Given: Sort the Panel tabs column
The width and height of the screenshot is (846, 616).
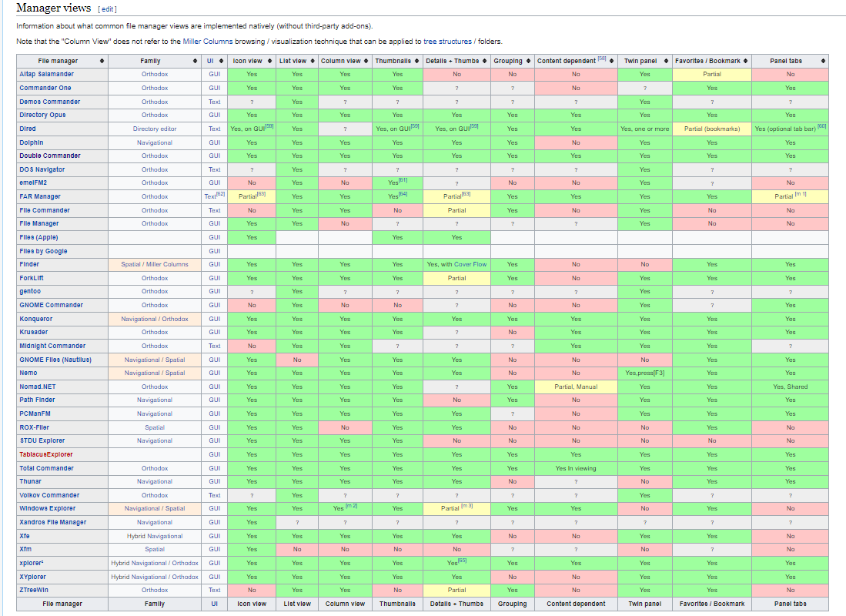Looking at the screenshot, I should (824, 61).
